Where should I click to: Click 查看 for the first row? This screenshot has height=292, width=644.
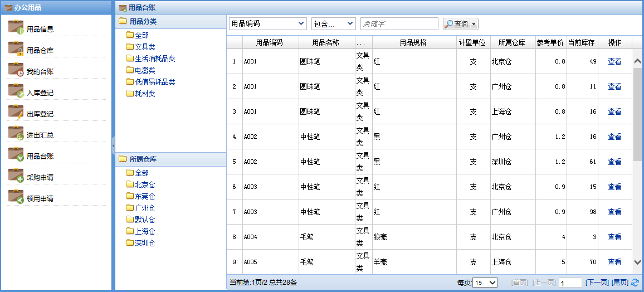(614, 61)
